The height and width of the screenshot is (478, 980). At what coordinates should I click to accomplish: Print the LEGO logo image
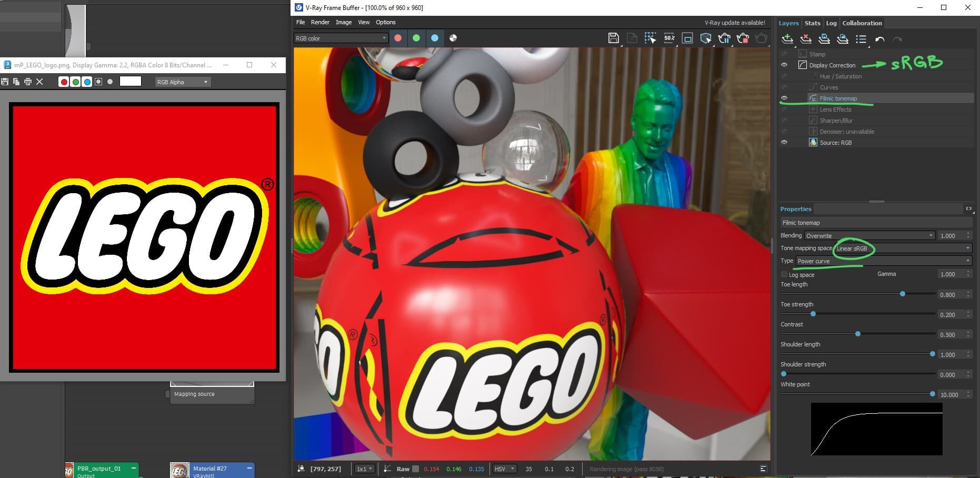[x=28, y=82]
